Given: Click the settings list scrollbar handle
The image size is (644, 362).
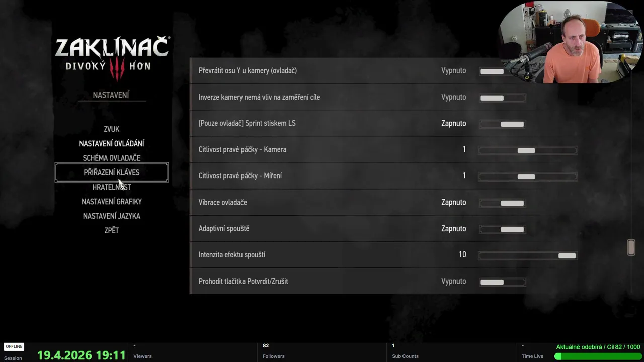Looking at the screenshot, I should coord(631,247).
